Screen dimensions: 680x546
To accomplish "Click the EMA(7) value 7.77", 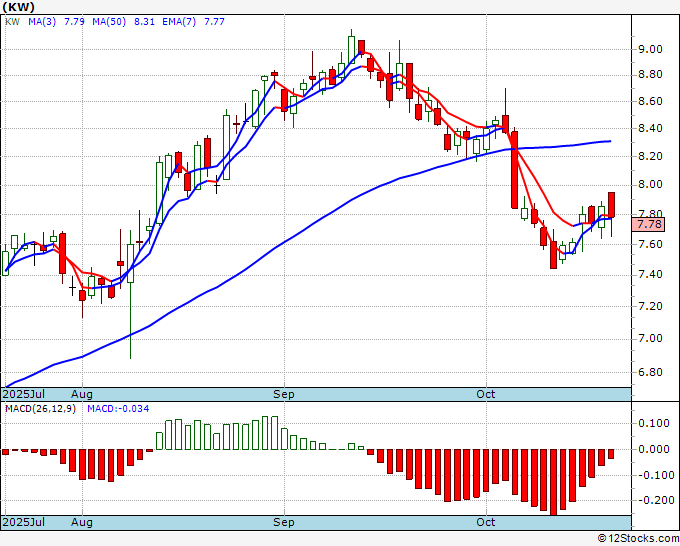I will pyautogui.click(x=214, y=22).
